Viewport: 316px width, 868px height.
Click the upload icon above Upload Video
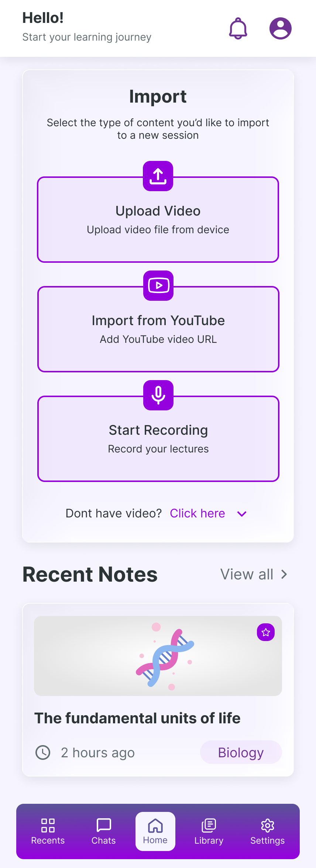coord(158,176)
